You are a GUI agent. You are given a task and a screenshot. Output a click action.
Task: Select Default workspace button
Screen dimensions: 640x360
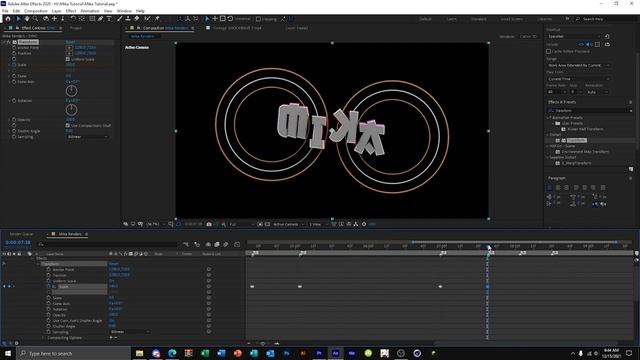click(x=425, y=19)
